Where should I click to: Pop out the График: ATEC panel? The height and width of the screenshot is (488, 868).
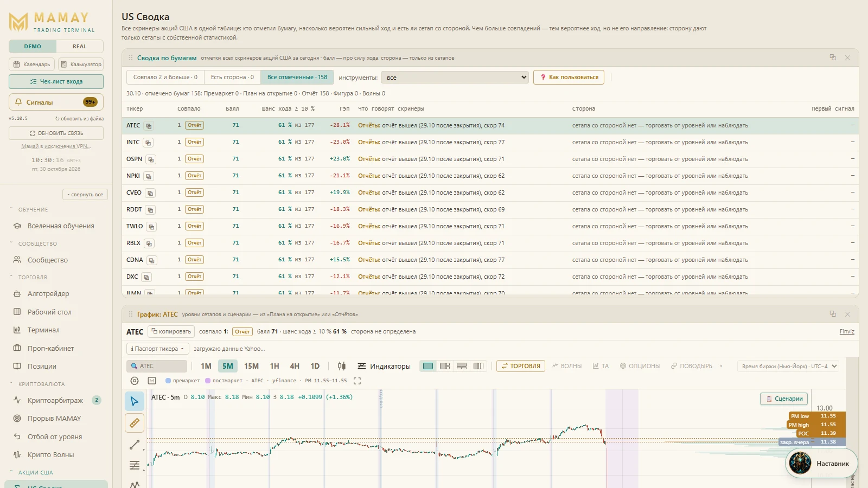click(x=833, y=314)
